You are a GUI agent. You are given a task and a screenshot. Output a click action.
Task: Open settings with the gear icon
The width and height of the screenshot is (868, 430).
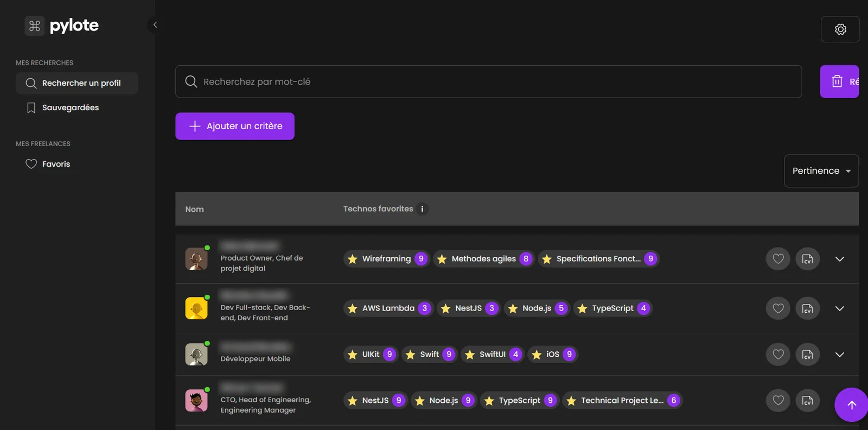click(840, 29)
